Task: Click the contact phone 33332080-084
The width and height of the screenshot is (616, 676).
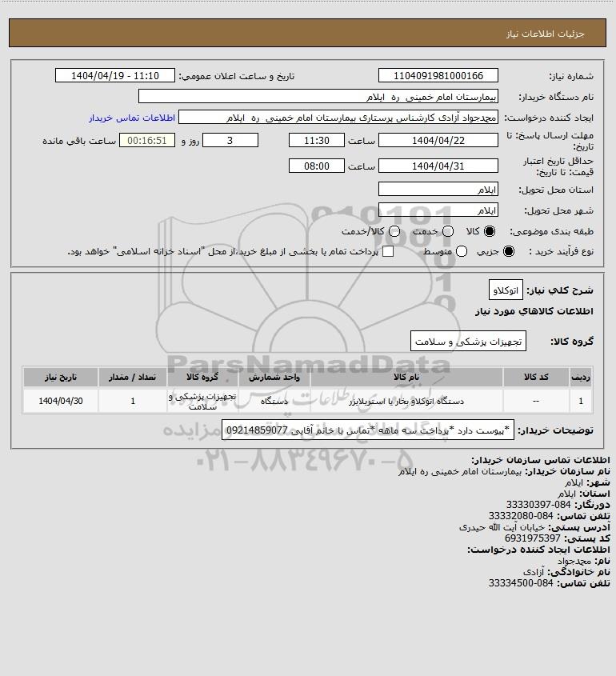Action: [521, 516]
